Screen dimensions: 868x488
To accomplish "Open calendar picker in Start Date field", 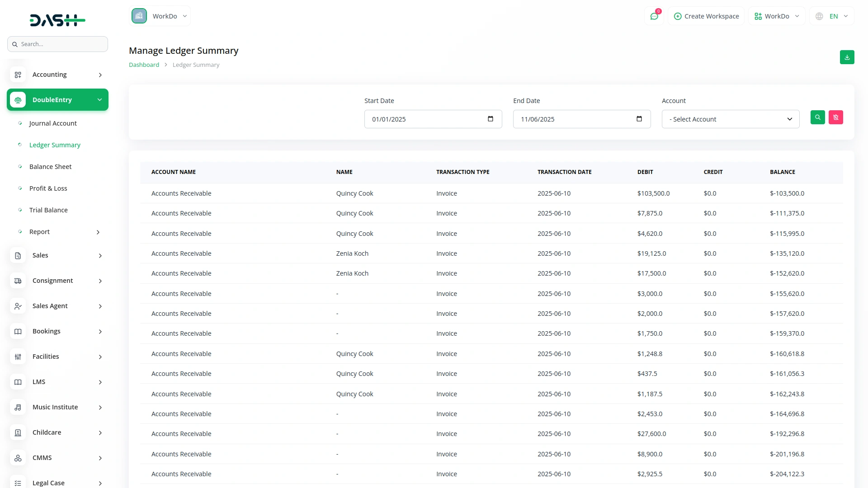I will (491, 119).
